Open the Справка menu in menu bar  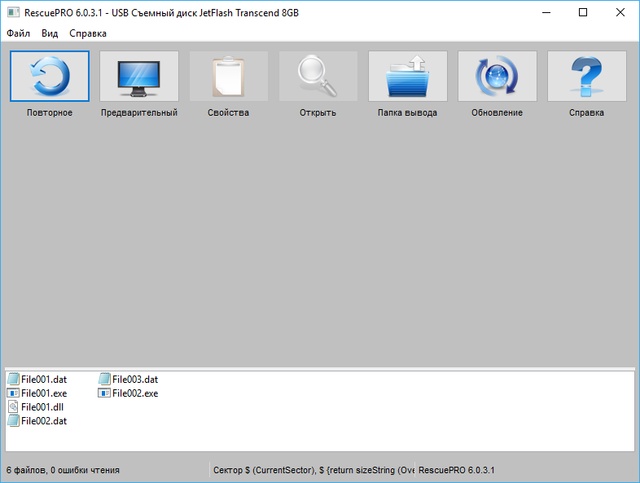point(88,33)
